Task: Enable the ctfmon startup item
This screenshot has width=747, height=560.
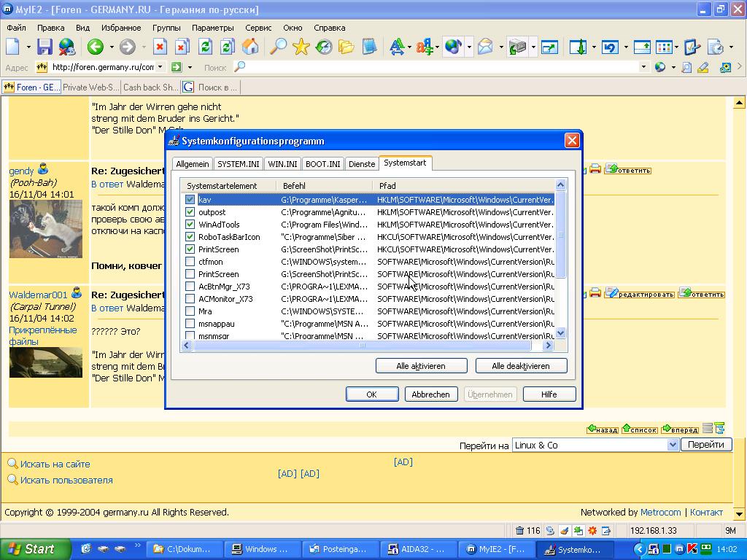Action: pos(190,262)
